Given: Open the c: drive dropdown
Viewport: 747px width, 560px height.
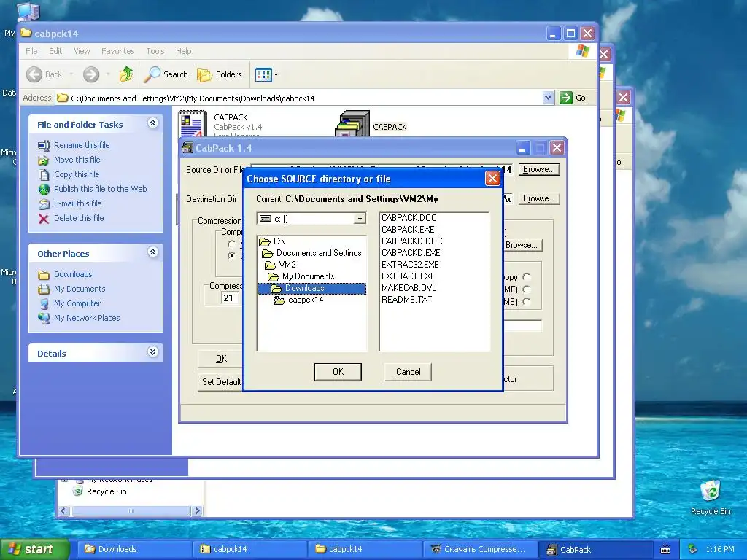Looking at the screenshot, I should click(360, 219).
